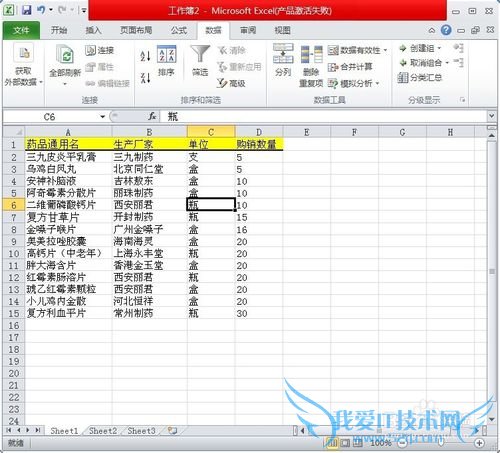Select Sheet3 worksheet tab
This screenshot has width=500, height=453.
point(141,431)
